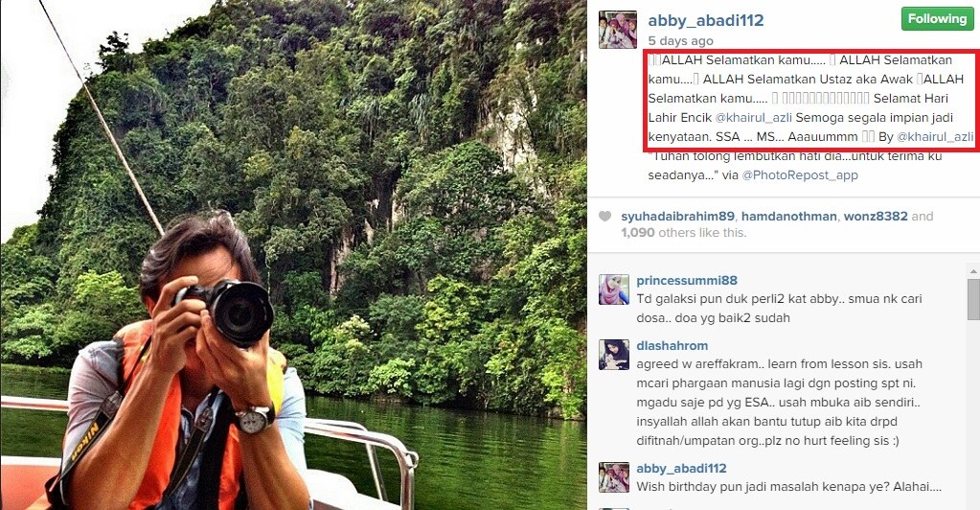This screenshot has width=980, height=510.
Task: Open the second @khairul_azli mention after By
Action: pos(935,136)
